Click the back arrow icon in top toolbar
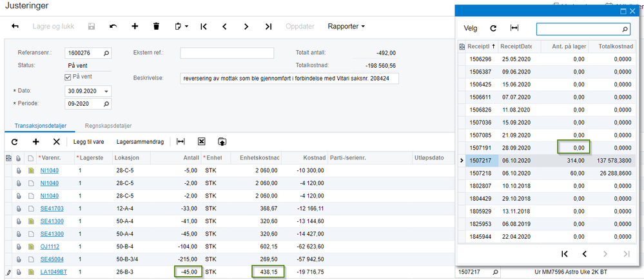Image resolution: width=644 pixels, height=280 pixels. (15, 26)
